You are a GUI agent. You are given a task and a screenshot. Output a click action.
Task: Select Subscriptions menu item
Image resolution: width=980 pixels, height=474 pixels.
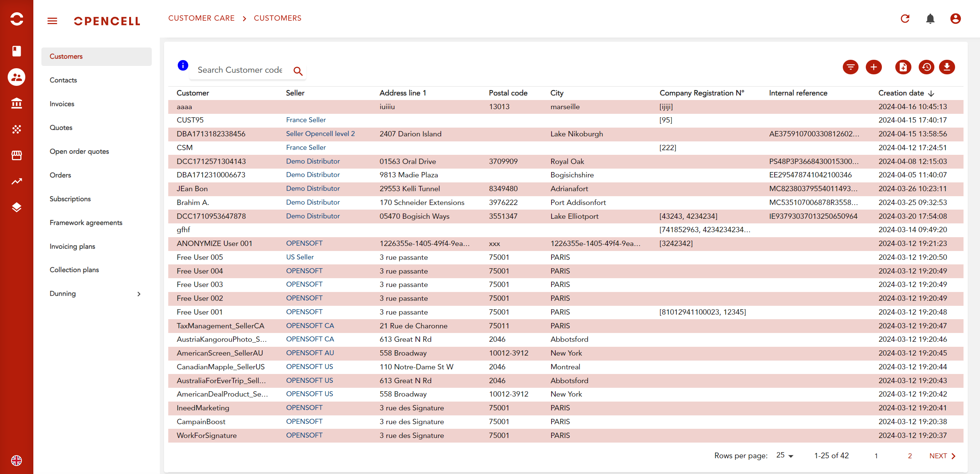click(x=70, y=199)
